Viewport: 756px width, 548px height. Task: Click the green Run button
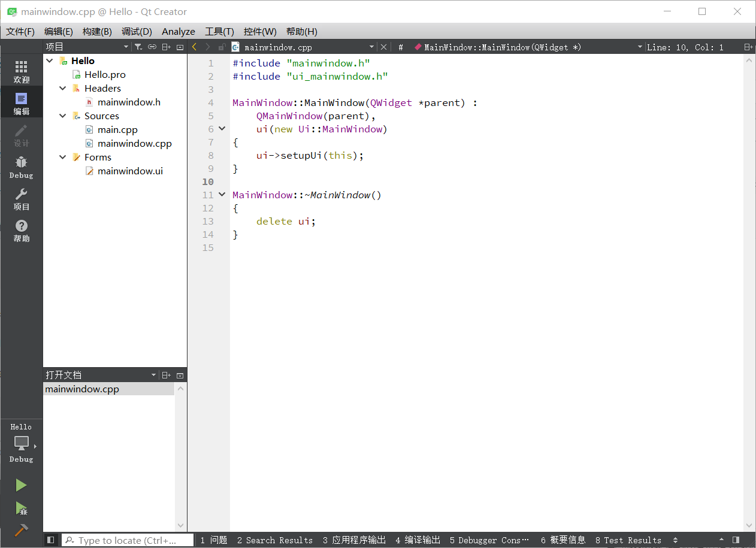(21, 485)
